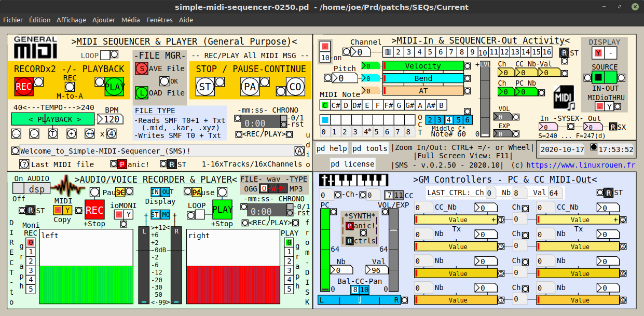Screen dimensions: 644x316
Task: Open the pd tools subpatch
Action: [369, 148]
